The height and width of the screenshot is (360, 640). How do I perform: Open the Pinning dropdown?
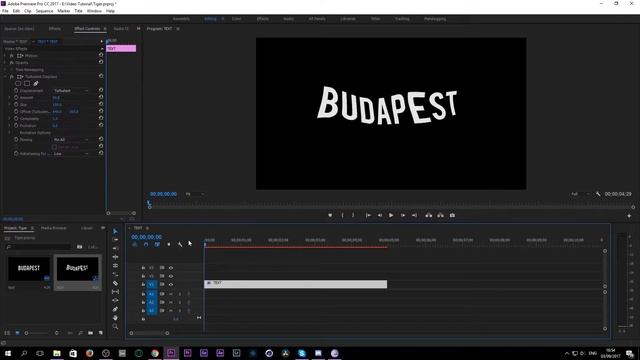[x=71, y=140]
